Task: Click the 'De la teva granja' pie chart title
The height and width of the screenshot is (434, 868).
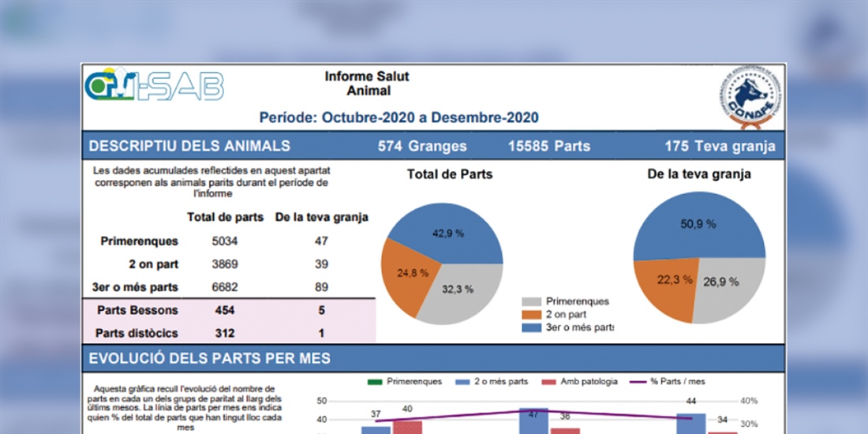Action: coord(699,174)
